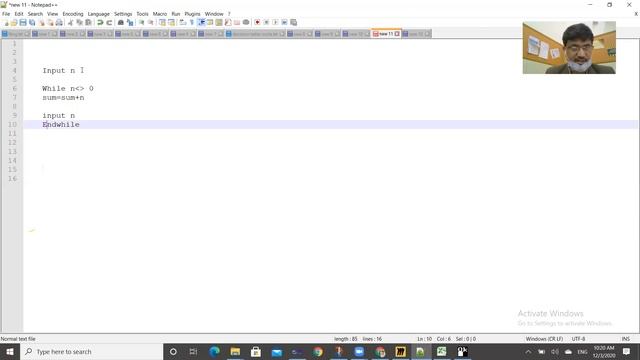Open the notification center icon
Screen dimensions: 640x360
pyautogui.click(x=627, y=351)
